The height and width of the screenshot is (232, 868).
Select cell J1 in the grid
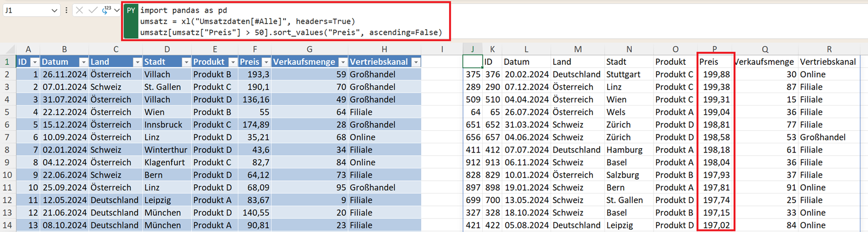pos(472,62)
